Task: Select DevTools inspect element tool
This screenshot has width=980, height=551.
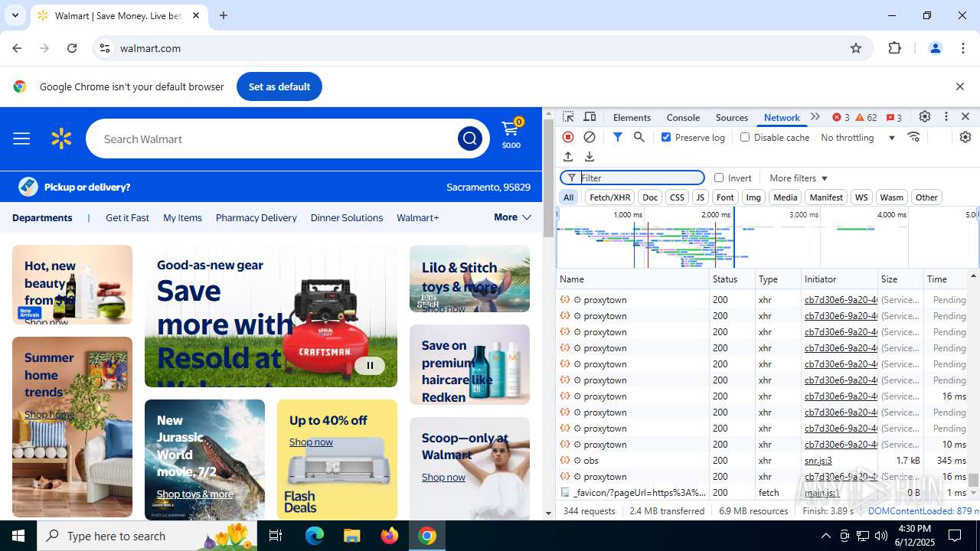Action: pyautogui.click(x=568, y=117)
